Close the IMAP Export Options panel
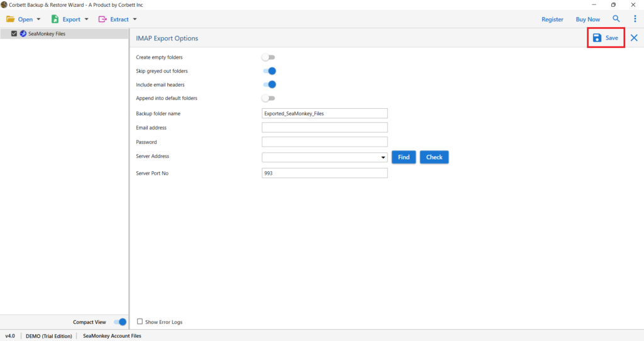Image resolution: width=644 pixels, height=341 pixels. [634, 38]
